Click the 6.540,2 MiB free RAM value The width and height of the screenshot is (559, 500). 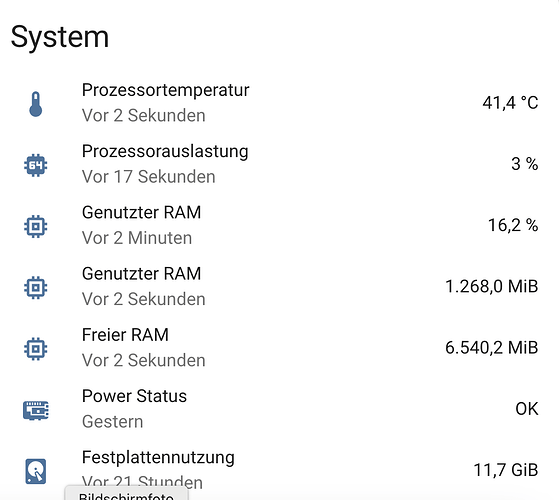(x=492, y=348)
